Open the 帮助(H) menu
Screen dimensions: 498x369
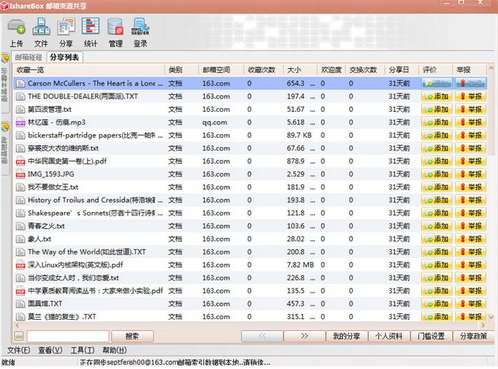coord(114,350)
